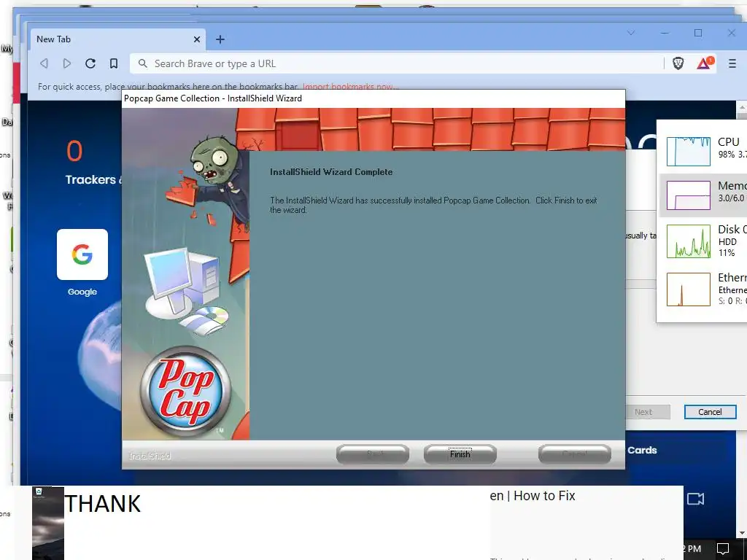Select the Ethernet performance item
The width and height of the screenshot is (747, 560).
(703, 289)
